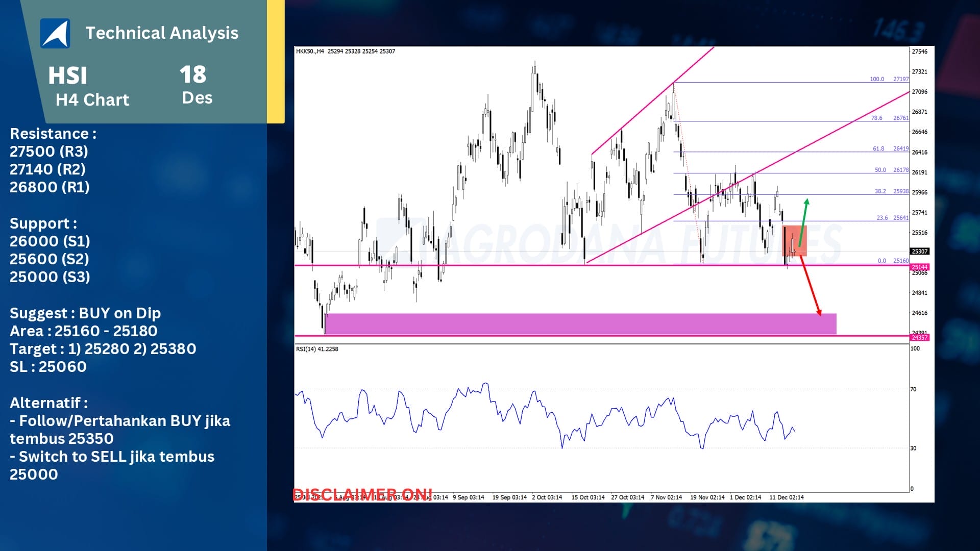Click the 11 Dec date marker on the time axis
The width and height of the screenshot is (980, 551).
[x=786, y=497]
